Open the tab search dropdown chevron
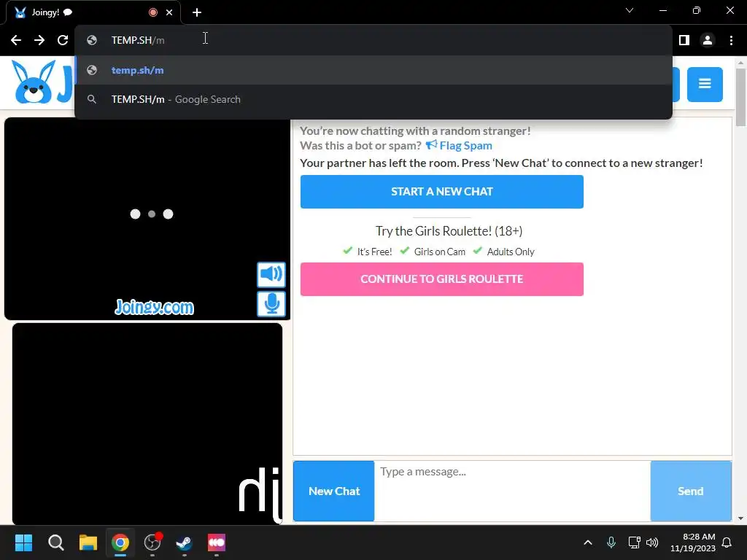The width and height of the screenshot is (747, 560). click(x=630, y=10)
